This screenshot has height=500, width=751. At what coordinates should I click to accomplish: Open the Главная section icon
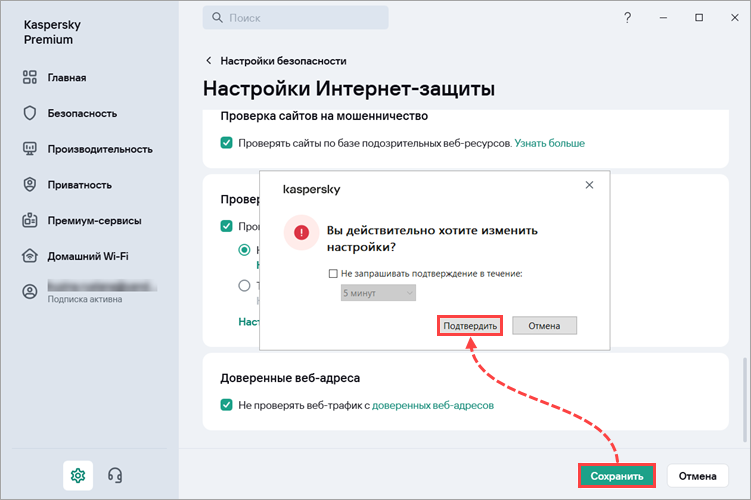pyautogui.click(x=30, y=77)
